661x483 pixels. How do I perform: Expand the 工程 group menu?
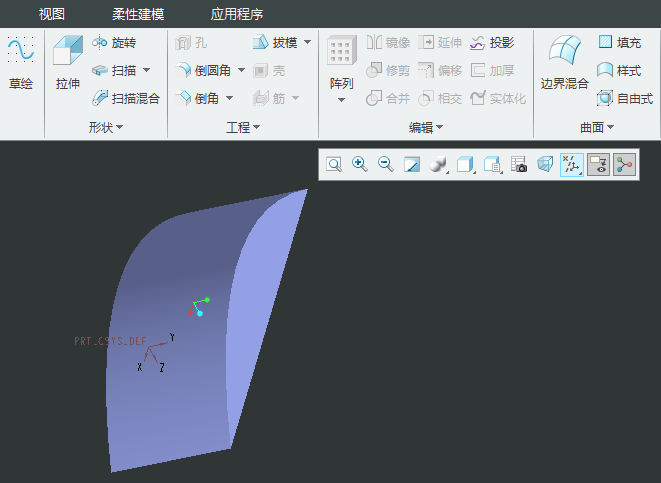tap(243, 127)
